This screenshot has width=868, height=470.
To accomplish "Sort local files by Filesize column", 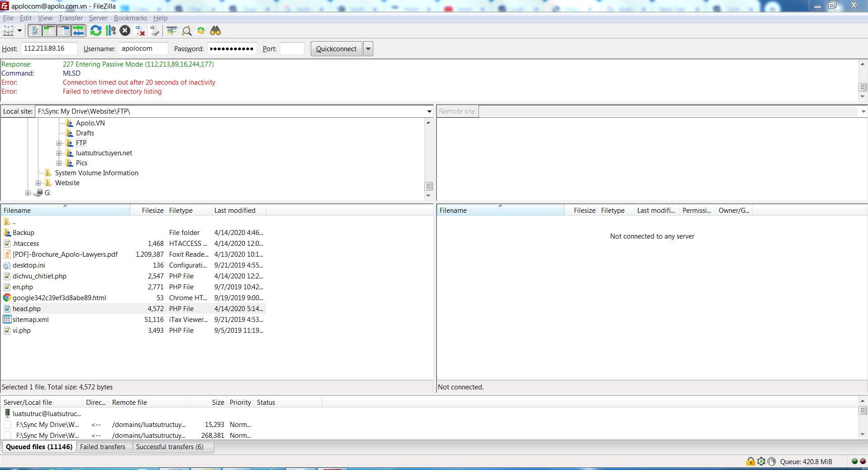I will point(148,210).
